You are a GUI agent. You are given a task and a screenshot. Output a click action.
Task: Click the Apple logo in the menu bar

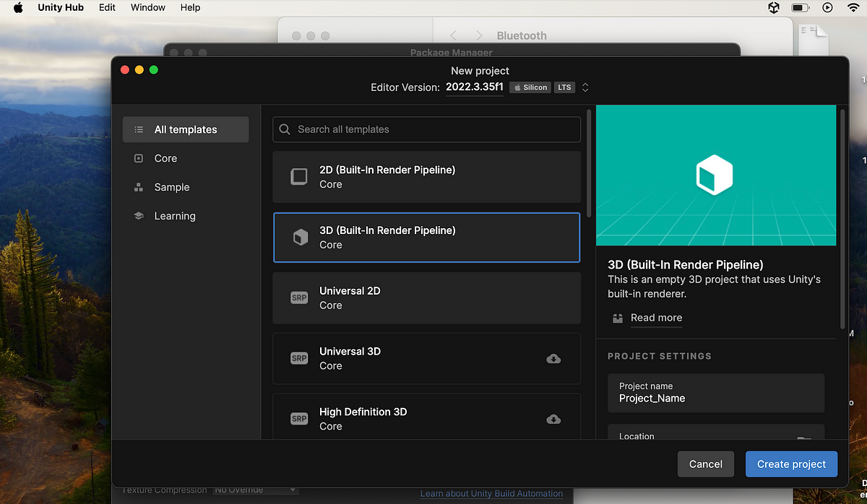click(18, 7)
